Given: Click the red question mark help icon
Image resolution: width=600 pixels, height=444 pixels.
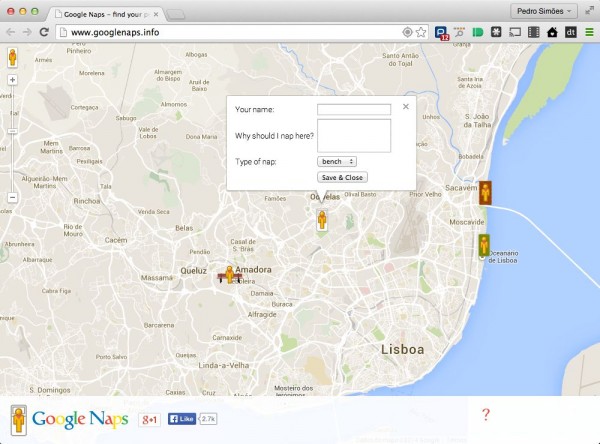Looking at the screenshot, I should click(486, 415).
